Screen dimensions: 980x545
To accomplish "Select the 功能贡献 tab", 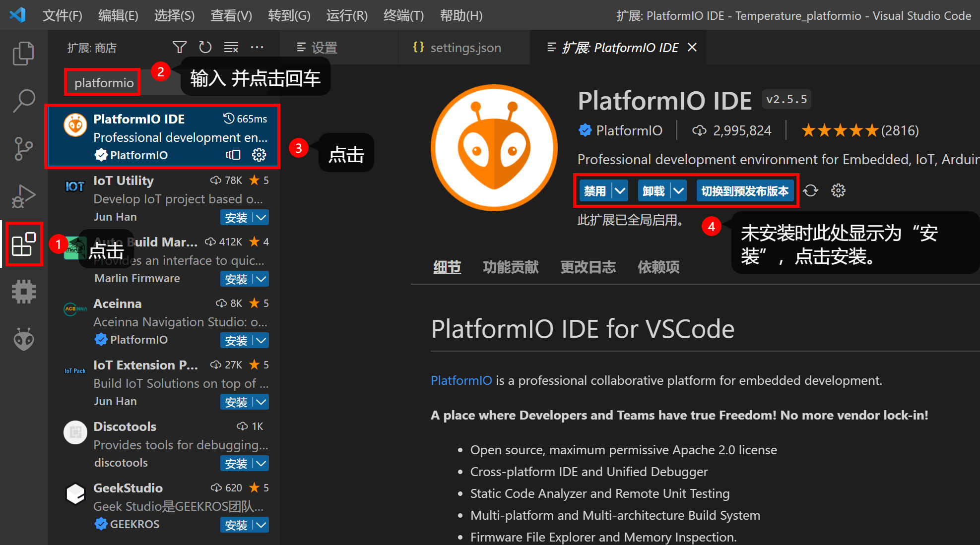I will [511, 267].
